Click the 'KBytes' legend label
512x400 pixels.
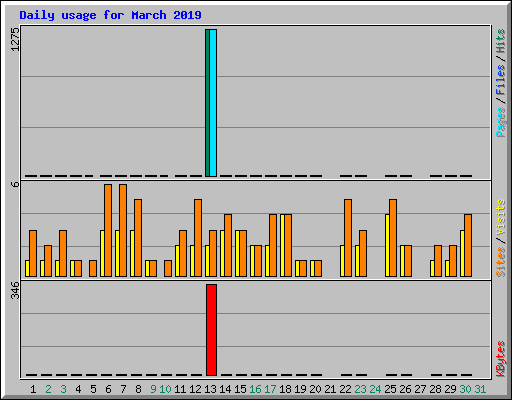500,359
